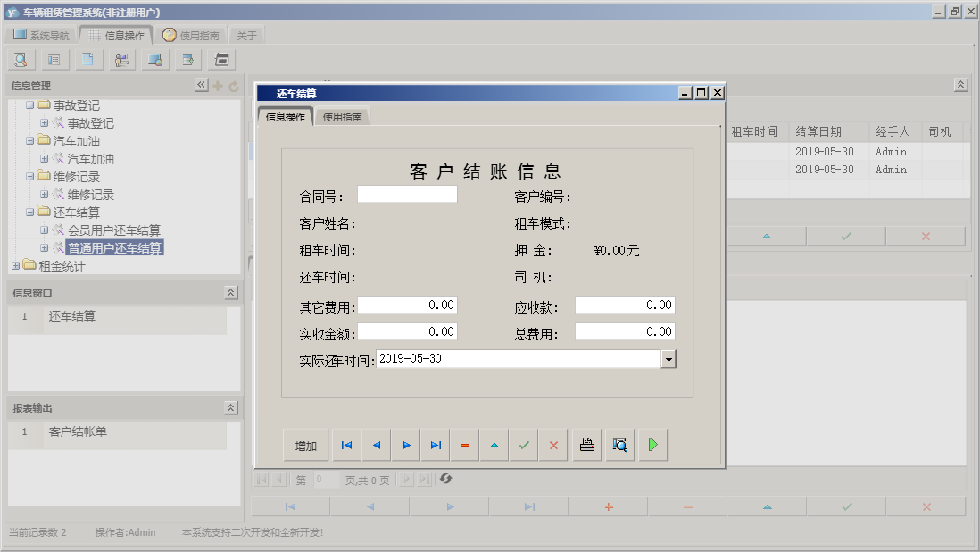Open the 实际还车时间 date dropdown
The height and width of the screenshot is (552, 980).
(x=669, y=358)
